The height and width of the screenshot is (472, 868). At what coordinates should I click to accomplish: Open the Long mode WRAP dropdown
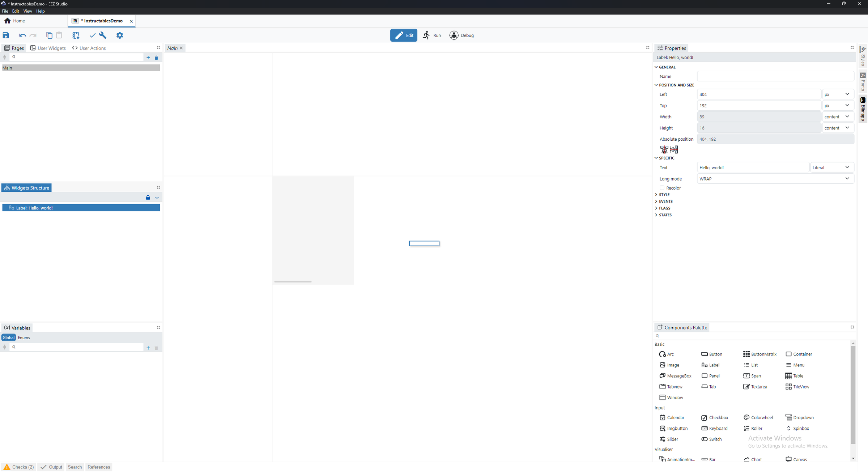pos(775,179)
